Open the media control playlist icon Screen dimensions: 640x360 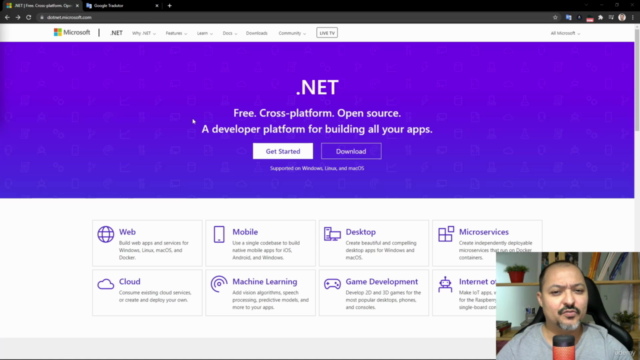pyautogui.click(x=611, y=17)
